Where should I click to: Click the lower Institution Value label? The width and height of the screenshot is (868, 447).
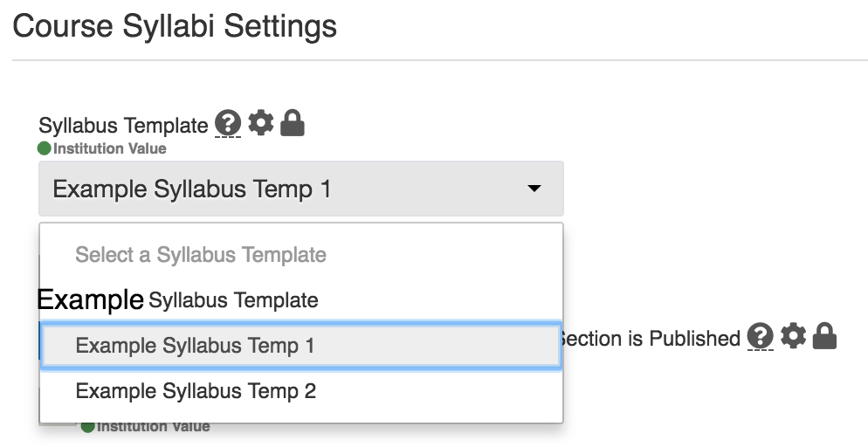click(154, 427)
